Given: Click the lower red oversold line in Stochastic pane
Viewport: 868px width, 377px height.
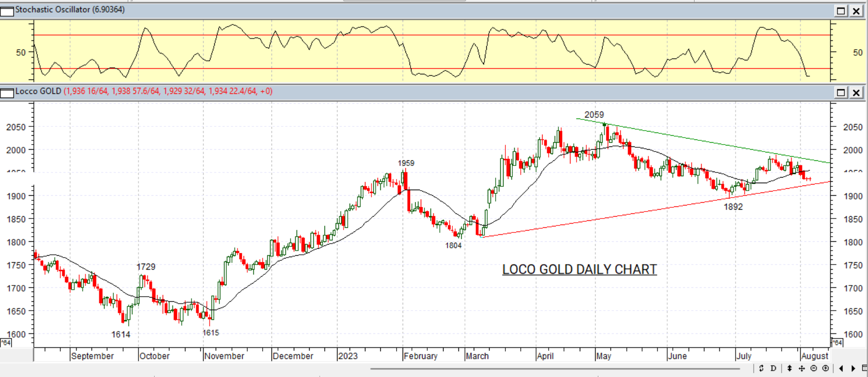Looking at the screenshot, I should point(432,69).
